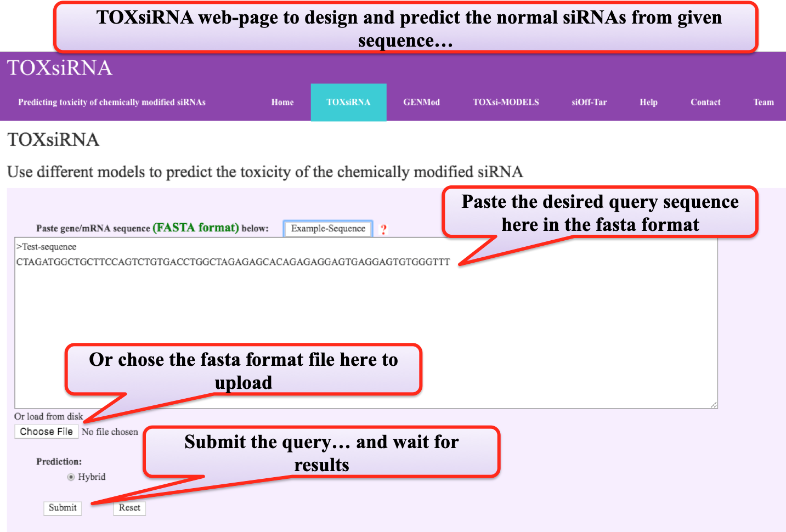Open the Help page
This screenshot has width=786, height=532.
[x=648, y=103]
